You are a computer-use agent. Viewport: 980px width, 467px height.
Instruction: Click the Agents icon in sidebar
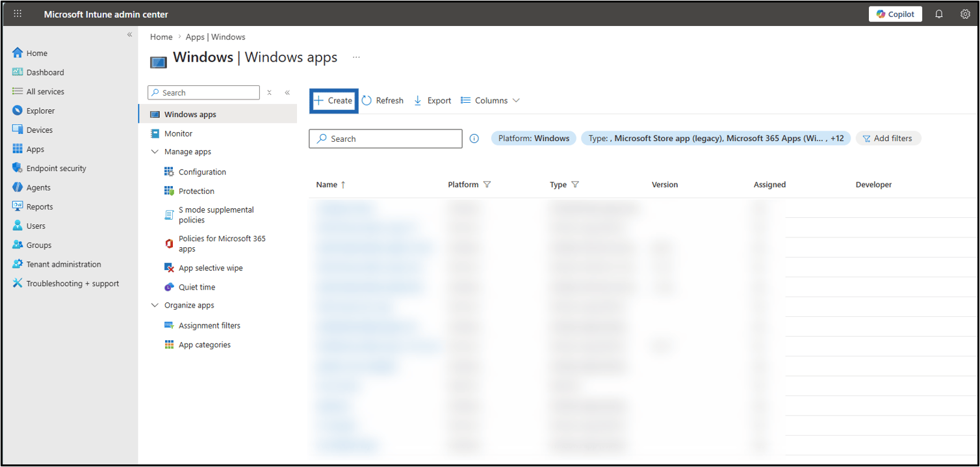tap(18, 187)
